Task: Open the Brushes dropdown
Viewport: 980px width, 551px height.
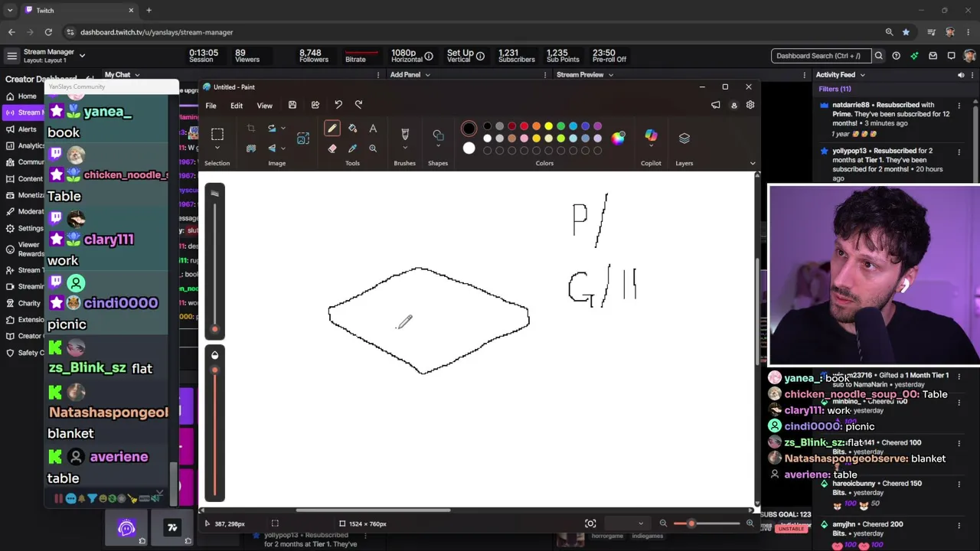Action: point(405,148)
